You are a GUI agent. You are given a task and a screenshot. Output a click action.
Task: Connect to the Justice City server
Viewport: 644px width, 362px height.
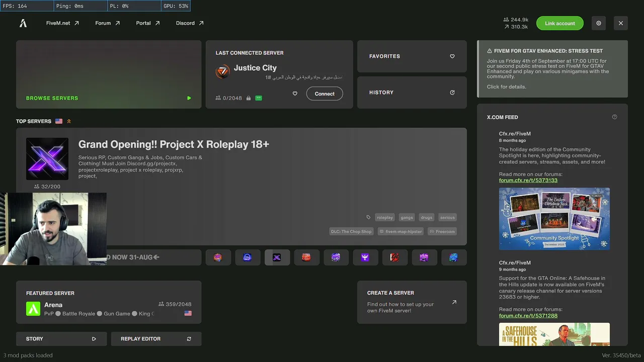[x=325, y=94]
